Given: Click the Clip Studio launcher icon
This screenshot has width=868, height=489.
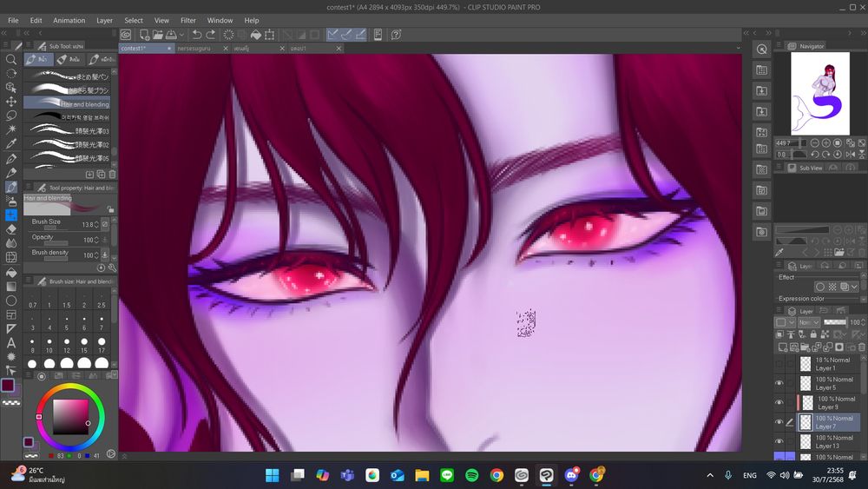Looking at the screenshot, I should [126, 35].
